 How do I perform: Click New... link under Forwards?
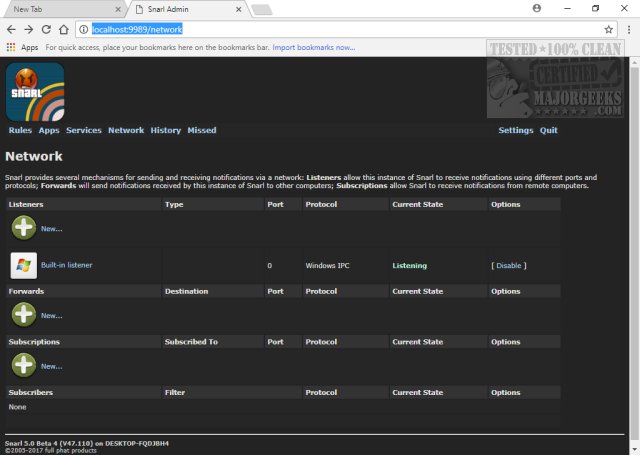coord(51,315)
